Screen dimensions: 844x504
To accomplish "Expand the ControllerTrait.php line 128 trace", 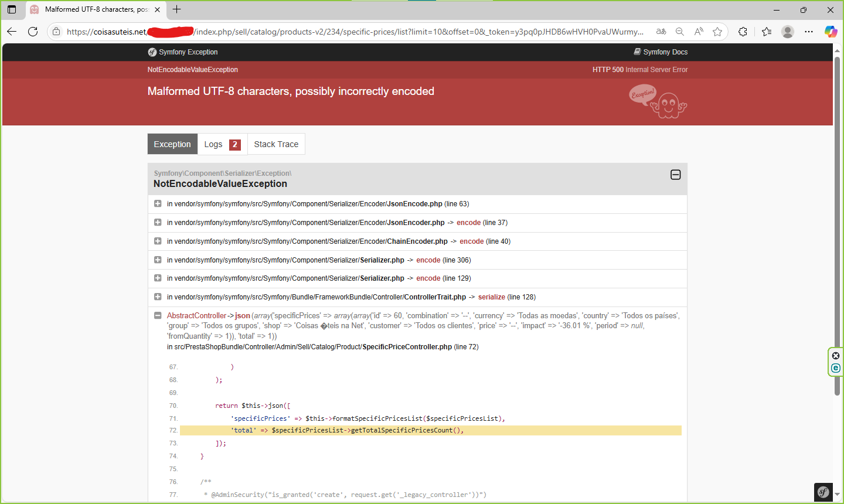I will 158,297.
